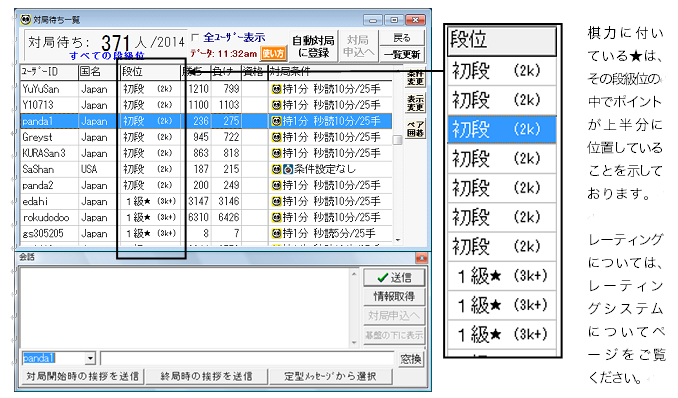Select the Y10713 user row

tap(206, 105)
